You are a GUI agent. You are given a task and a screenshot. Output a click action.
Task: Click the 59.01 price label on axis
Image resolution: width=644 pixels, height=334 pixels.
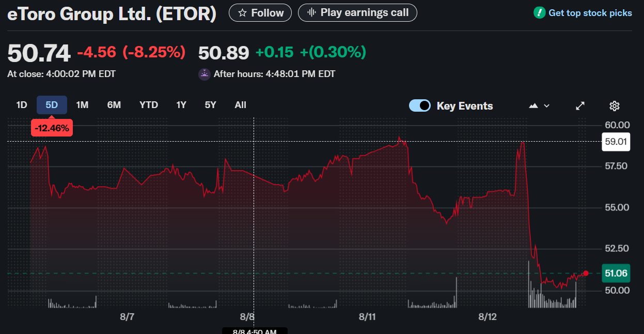(x=616, y=142)
